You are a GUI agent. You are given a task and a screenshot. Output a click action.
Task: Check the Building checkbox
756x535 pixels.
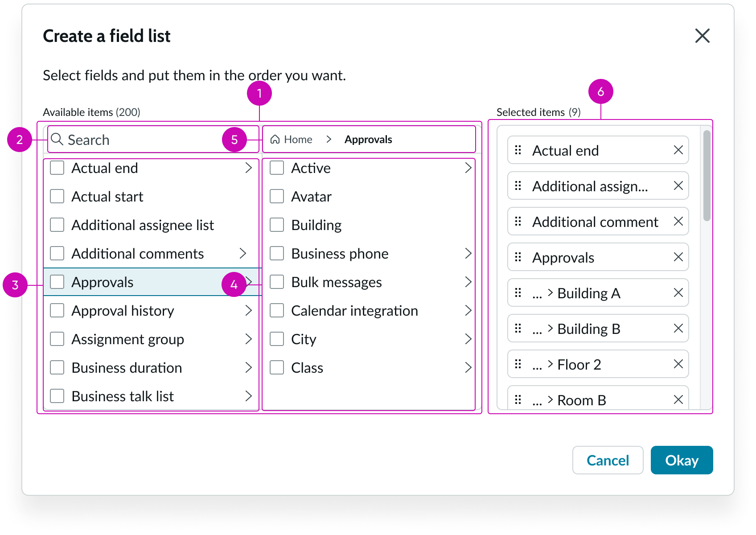pyautogui.click(x=276, y=225)
